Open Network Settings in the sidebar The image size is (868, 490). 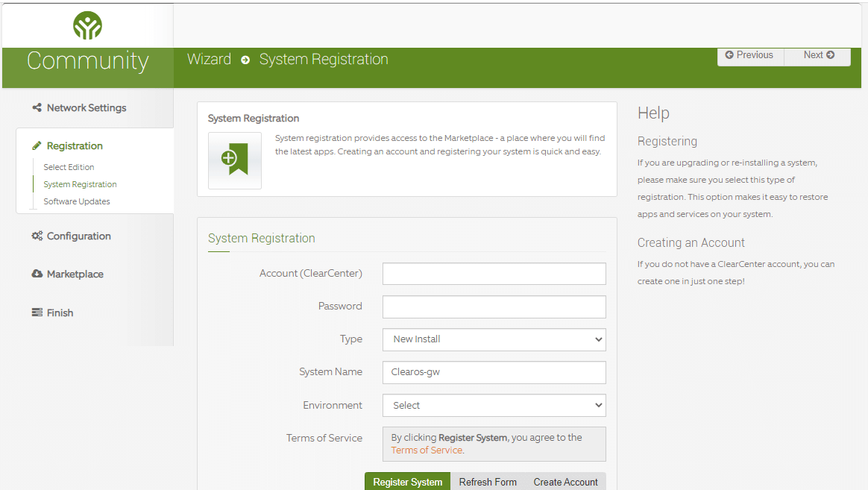pyautogui.click(x=87, y=108)
